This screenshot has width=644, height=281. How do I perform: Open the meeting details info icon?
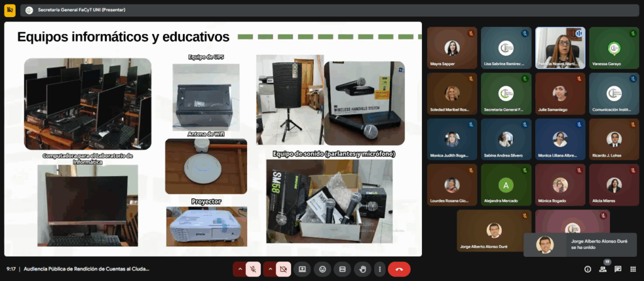587,269
